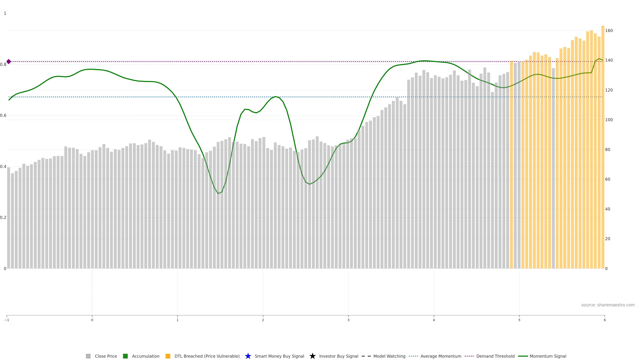
Task: Click the blue Smart Money Buy Signal star
Action: tap(248, 356)
